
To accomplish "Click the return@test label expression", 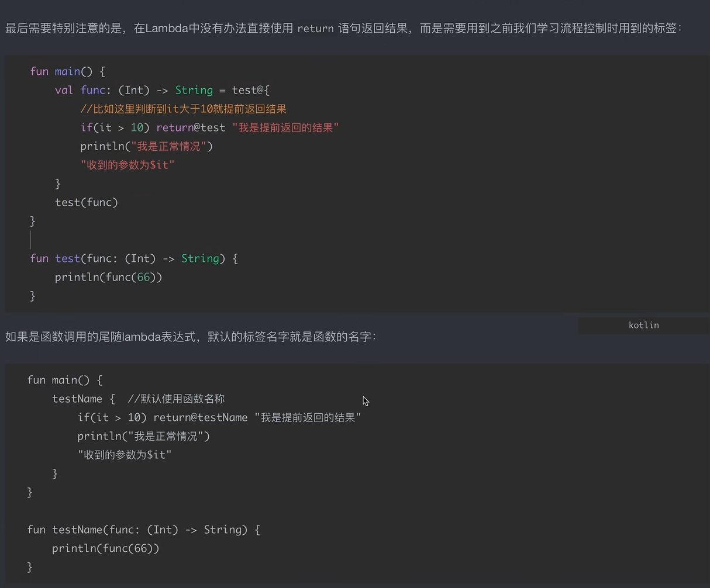I will point(191,127).
